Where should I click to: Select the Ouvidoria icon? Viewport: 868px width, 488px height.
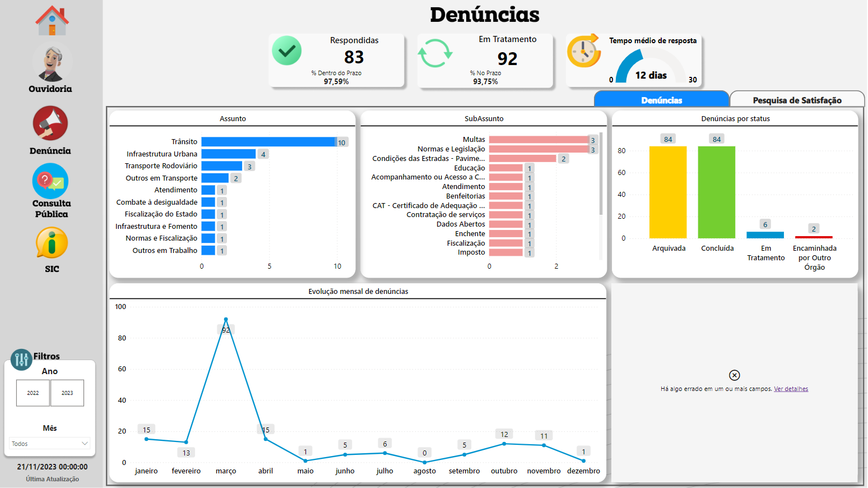point(50,62)
